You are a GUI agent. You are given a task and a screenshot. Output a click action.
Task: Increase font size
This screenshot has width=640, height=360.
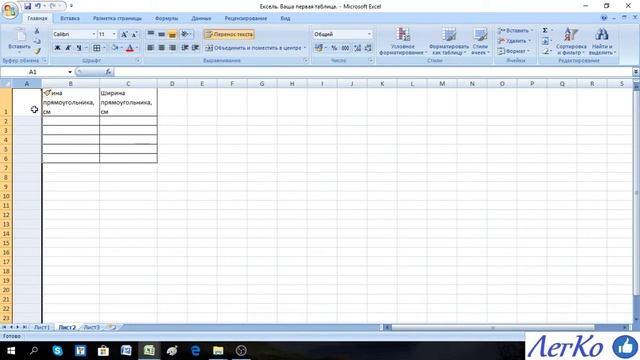[124, 34]
